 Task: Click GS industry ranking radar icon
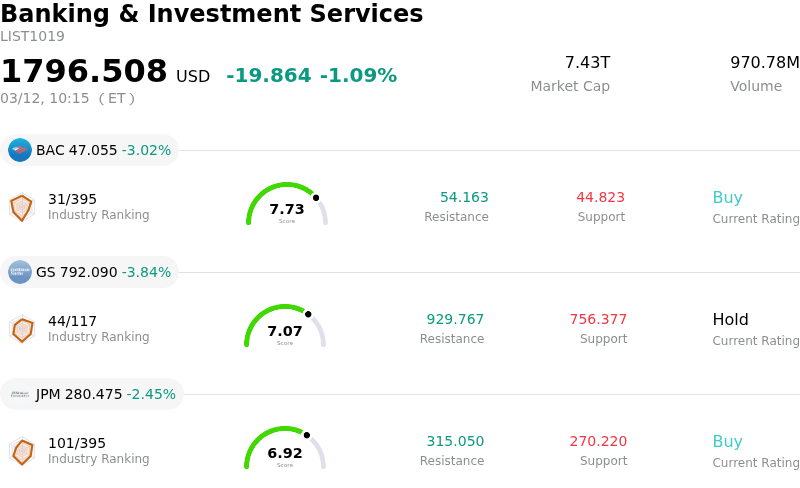click(x=21, y=329)
